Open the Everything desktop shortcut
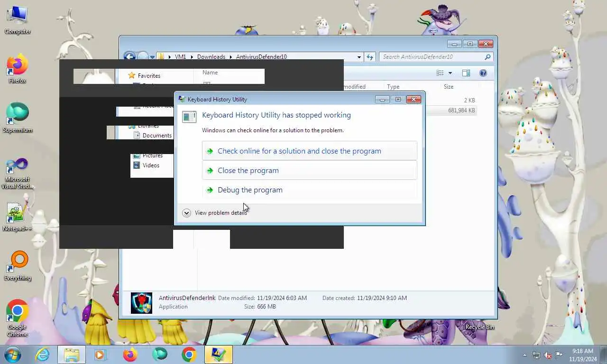607x364 pixels. [17, 266]
